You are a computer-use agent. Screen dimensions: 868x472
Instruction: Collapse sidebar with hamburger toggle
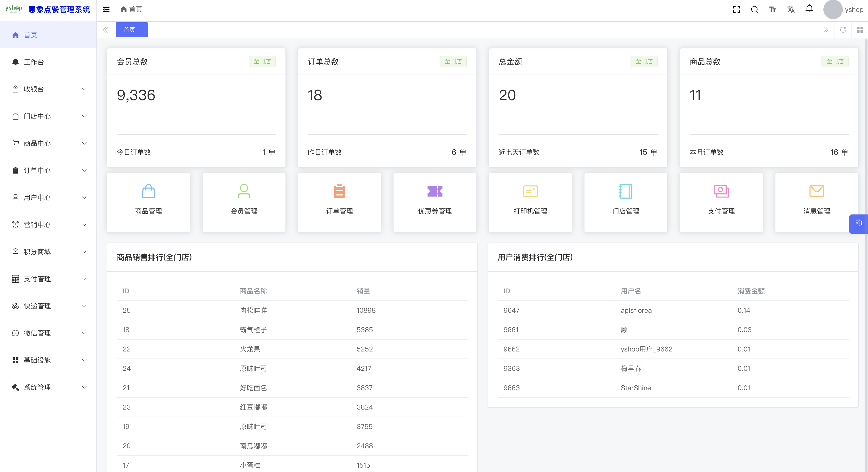[x=106, y=9]
